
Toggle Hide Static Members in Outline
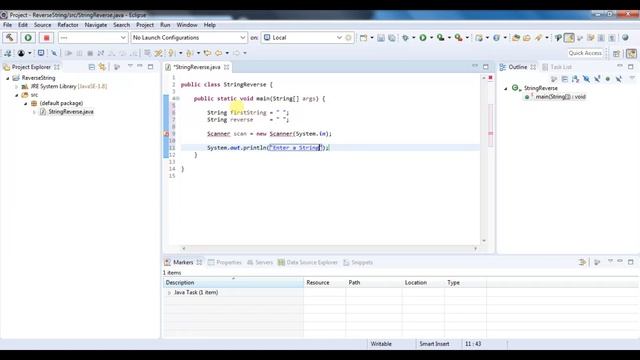(x=597, y=79)
